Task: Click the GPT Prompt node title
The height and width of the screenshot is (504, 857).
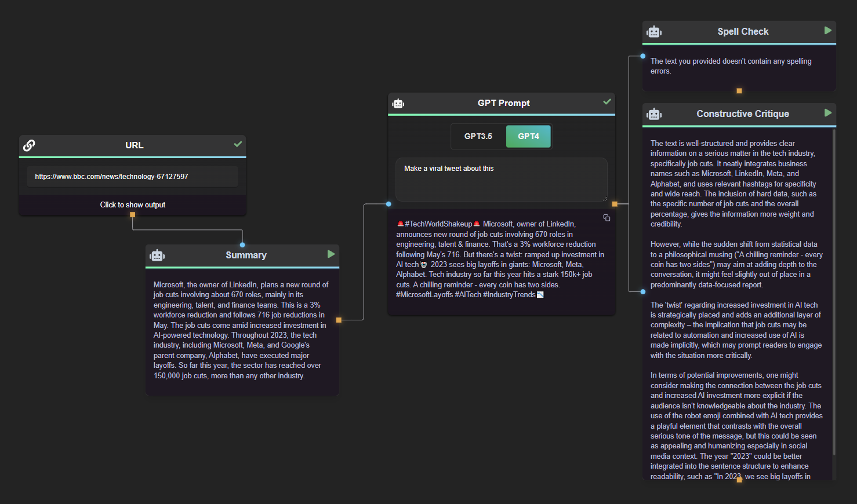Action: [x=504, y=103]
